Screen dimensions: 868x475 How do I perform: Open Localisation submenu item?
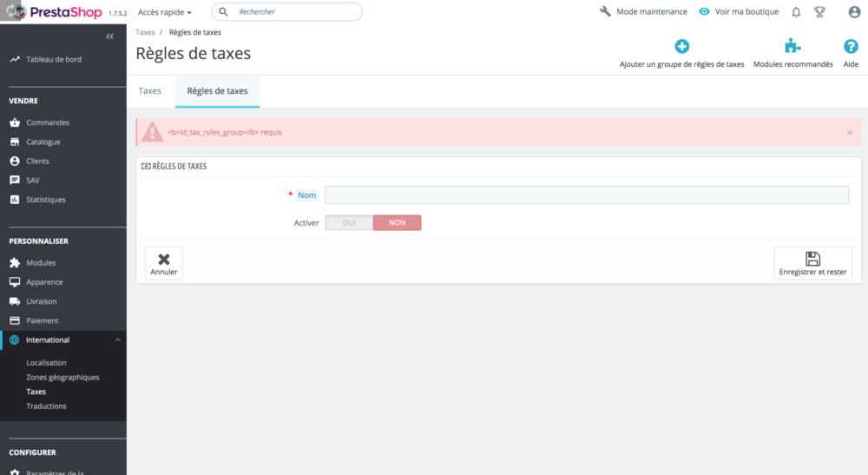(x=47, y=363)
